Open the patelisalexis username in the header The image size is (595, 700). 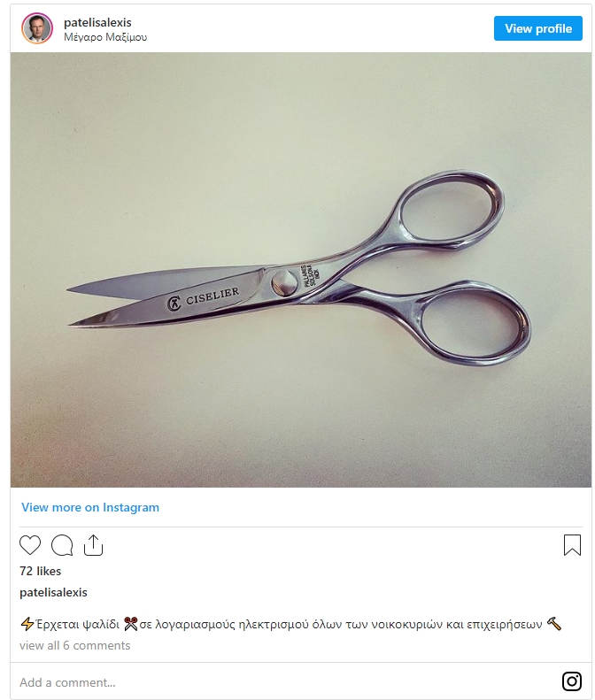[x=97, y=22]
